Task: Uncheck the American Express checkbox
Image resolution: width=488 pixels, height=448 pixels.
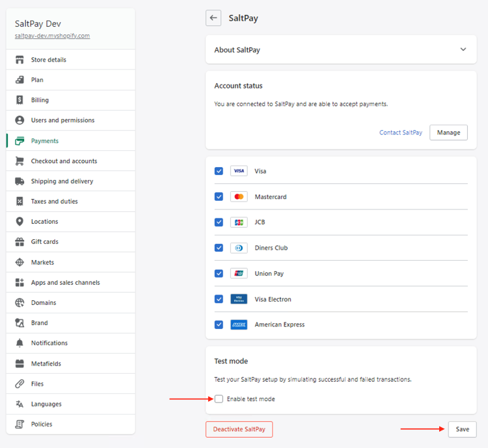Action: 219,324
